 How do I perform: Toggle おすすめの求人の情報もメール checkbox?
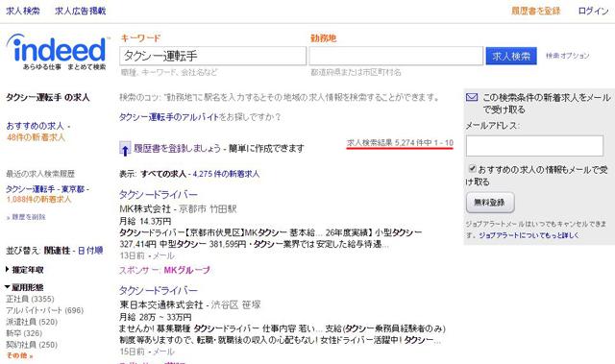[472, 169]
